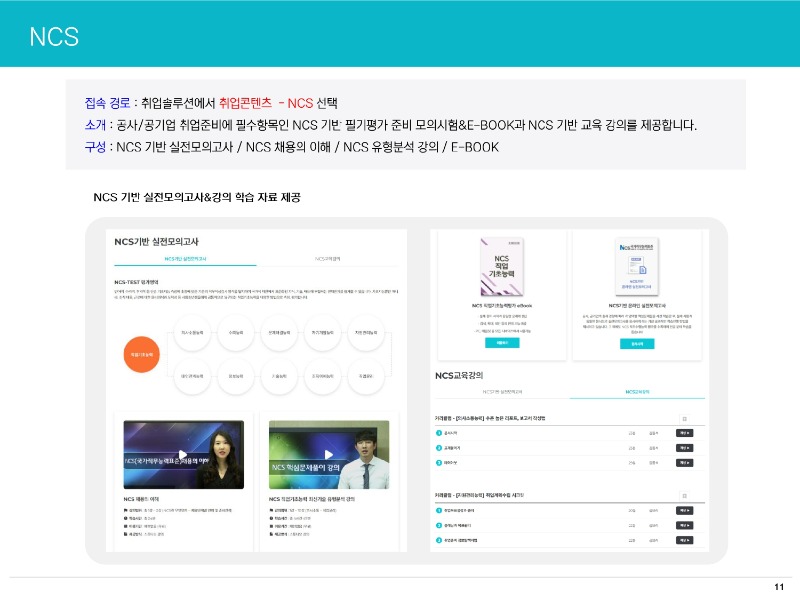Select the 정보능력 competency circle icon
Viewport: 800px width, 600px height.
pos(238,374)
